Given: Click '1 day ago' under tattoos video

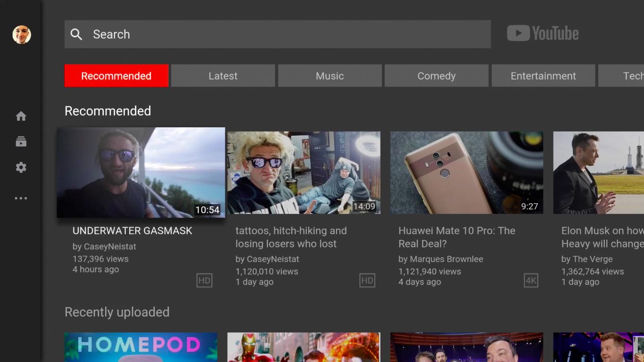Looking at the screenshot, I should coord(255,282).
